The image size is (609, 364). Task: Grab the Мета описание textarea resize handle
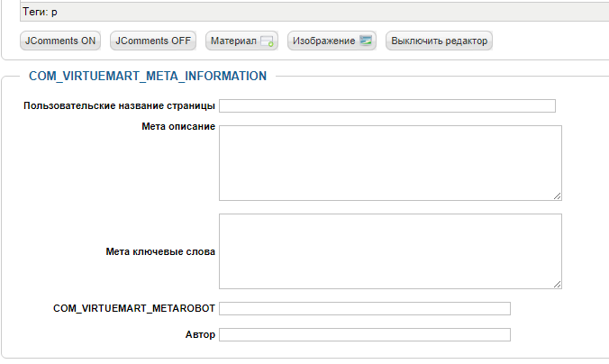tap(558, 196)
